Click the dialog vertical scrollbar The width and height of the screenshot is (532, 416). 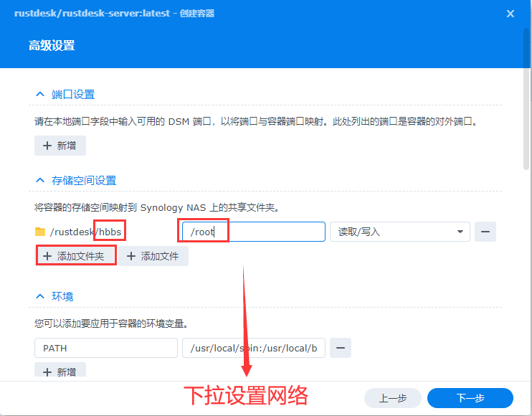pyautogui.click(x=526, y=98)
